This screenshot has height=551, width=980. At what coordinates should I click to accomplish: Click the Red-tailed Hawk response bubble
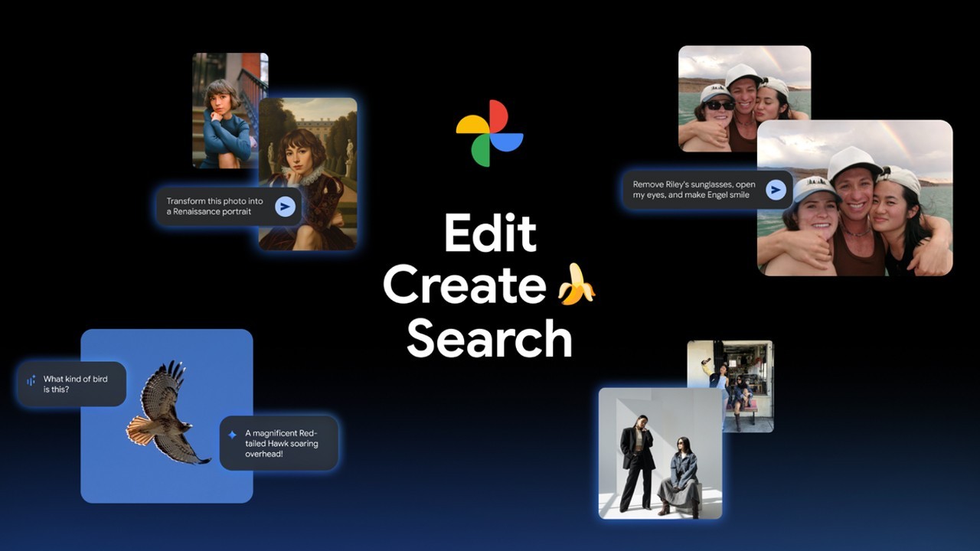pos(279,443)
